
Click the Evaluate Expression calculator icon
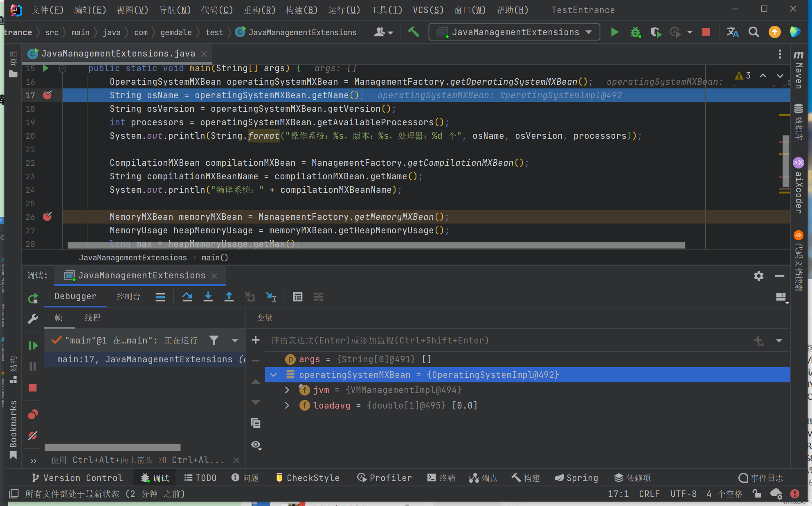[x=298, y=297]
